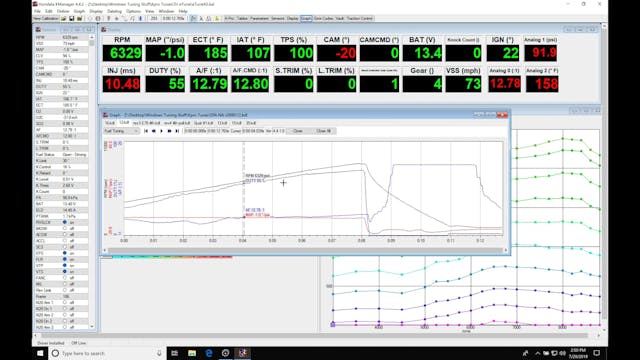This screenshot has width=640, height=360.
Task: Click the VSS (mph) gauge value 73
Action: tap(463, 84)
